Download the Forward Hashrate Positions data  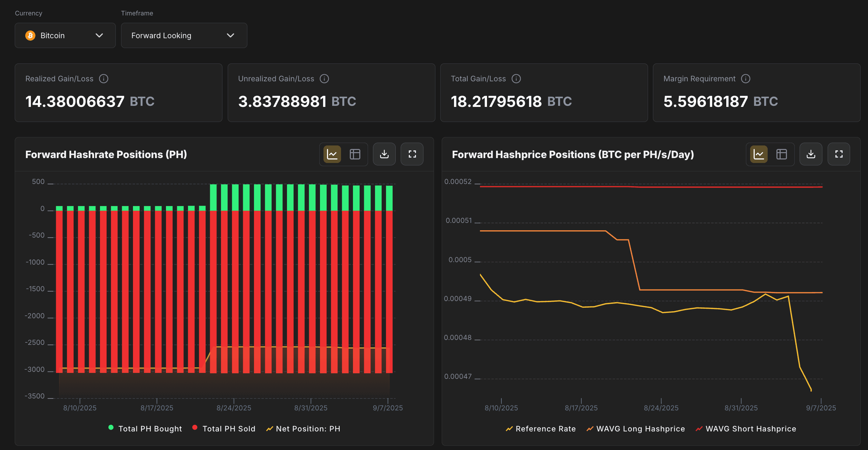pyautogui.click(x=384, y=154)
